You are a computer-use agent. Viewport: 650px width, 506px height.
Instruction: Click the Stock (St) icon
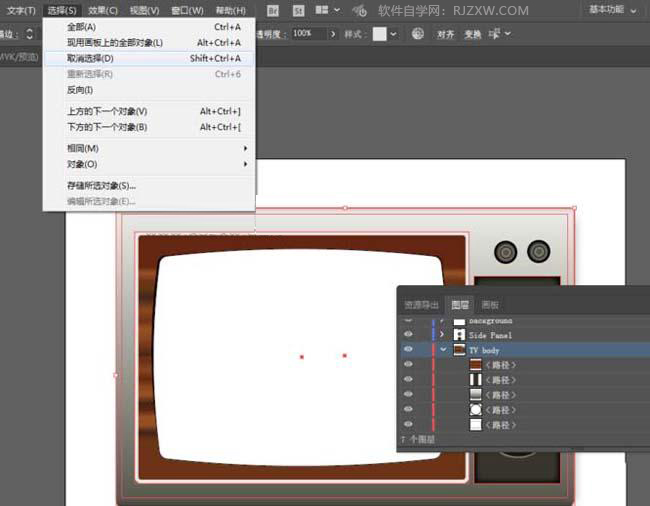coord(299,10)
